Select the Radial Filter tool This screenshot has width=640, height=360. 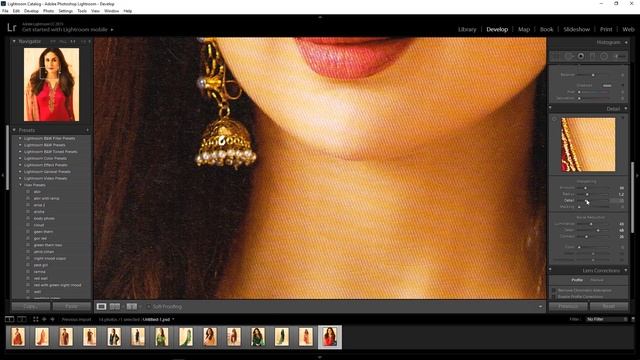click(x=604, y=56)
